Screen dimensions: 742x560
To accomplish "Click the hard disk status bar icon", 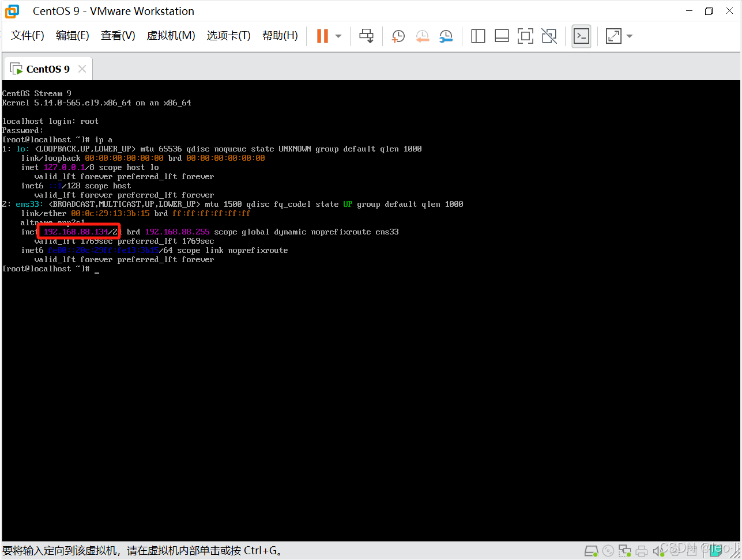I will pos(592,551).
